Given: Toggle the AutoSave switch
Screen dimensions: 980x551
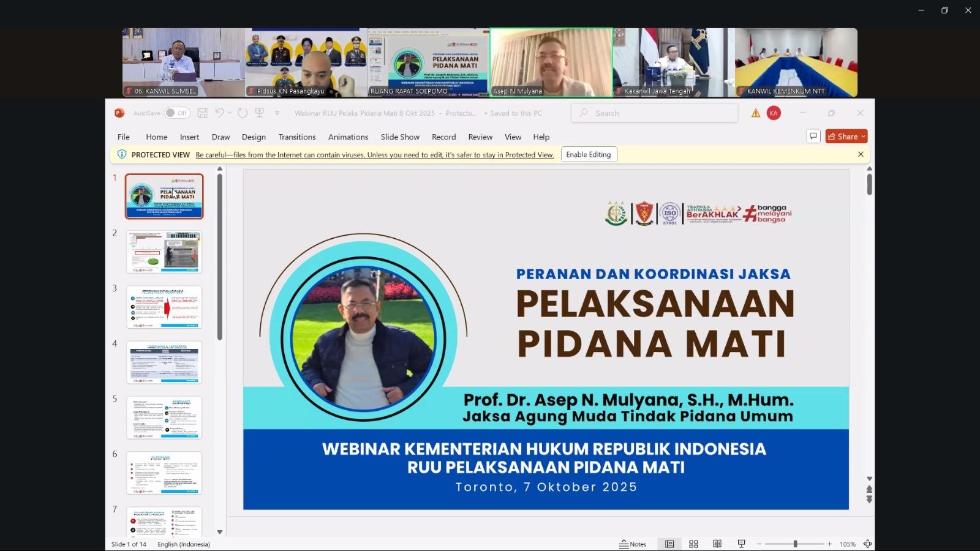Looking at the screenshot, I should [176, 113].
